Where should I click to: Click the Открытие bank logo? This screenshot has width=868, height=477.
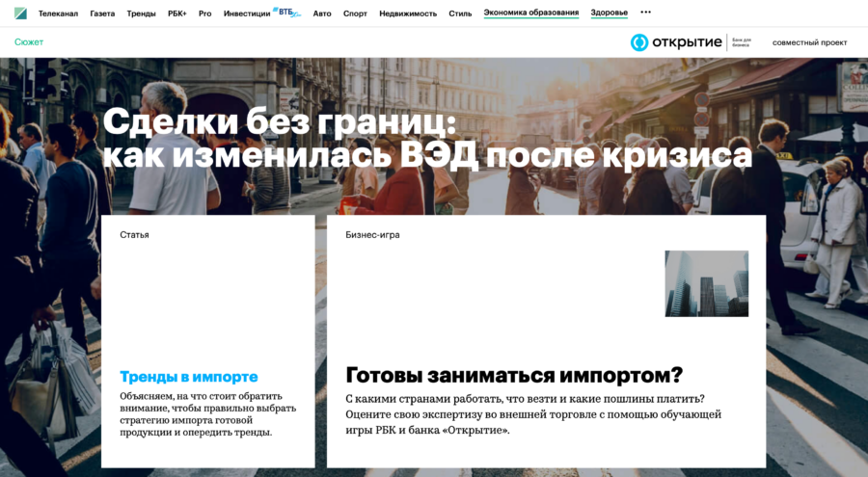pyautogui.click(x=675, y=42)
